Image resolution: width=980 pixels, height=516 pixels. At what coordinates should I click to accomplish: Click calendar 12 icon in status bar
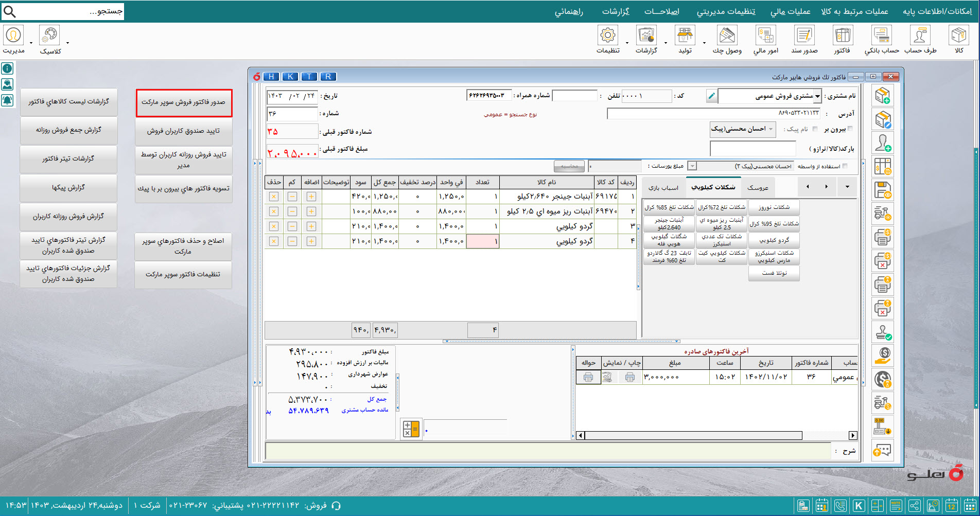pyautogui.click(x=951, y=506)
